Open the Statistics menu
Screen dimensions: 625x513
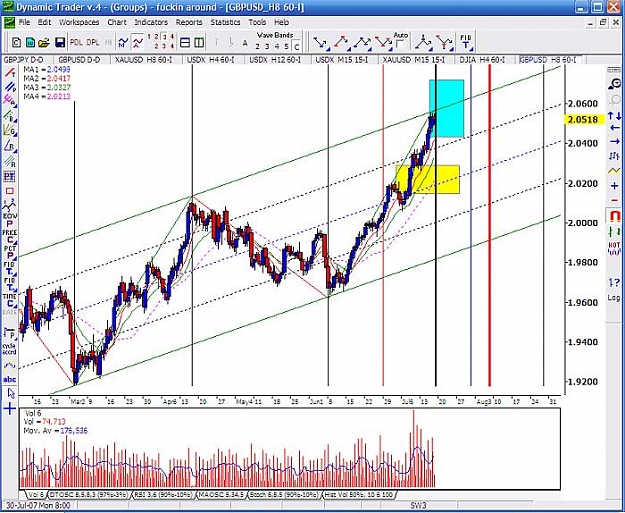coord(225,22)
